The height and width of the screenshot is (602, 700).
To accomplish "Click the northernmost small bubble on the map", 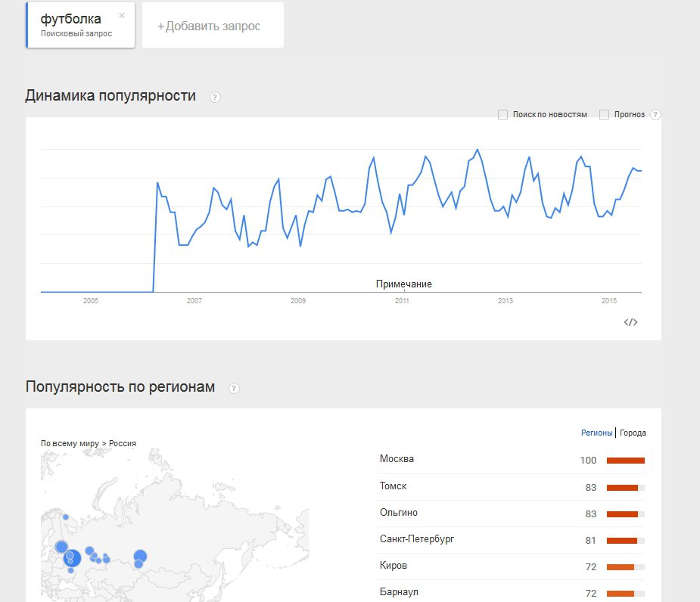I will [65, 518].
